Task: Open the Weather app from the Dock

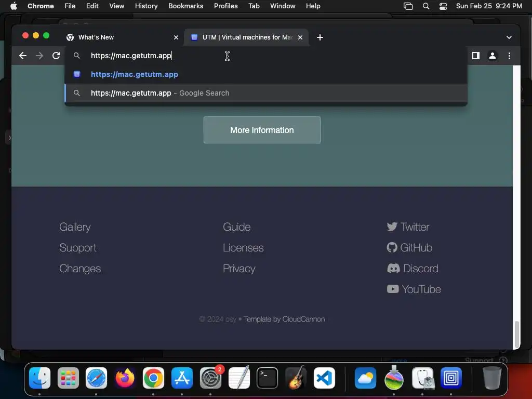Action: point(365,378)
